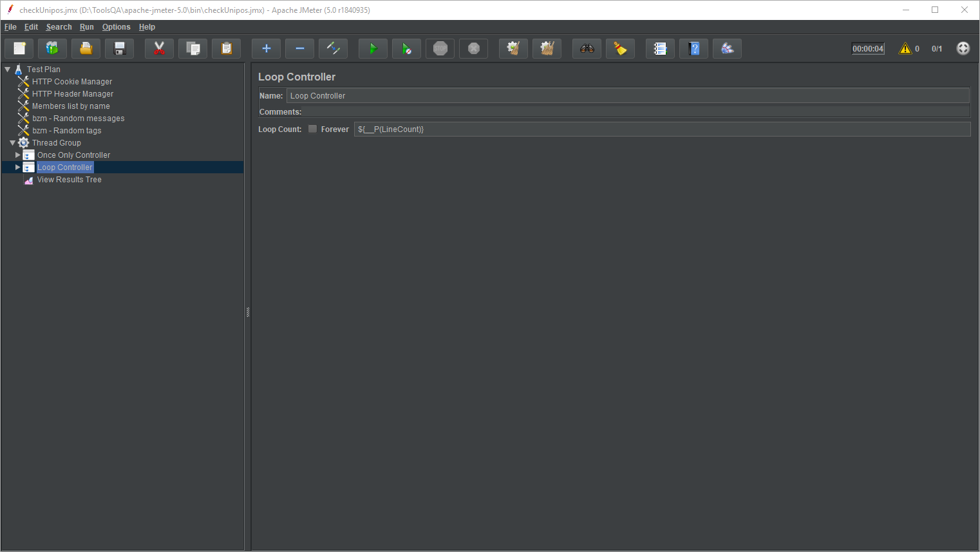This screenshot has width=980, height=552.
Task: Click Start no pauses toolbar icon
Action: click(406, 49)
